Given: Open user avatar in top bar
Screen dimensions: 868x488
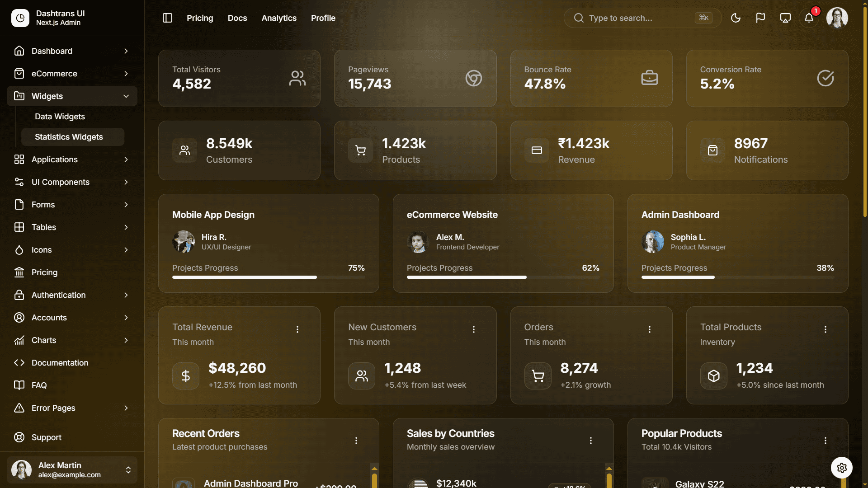Looking at the screenshot, I should (x=837, y=18).
